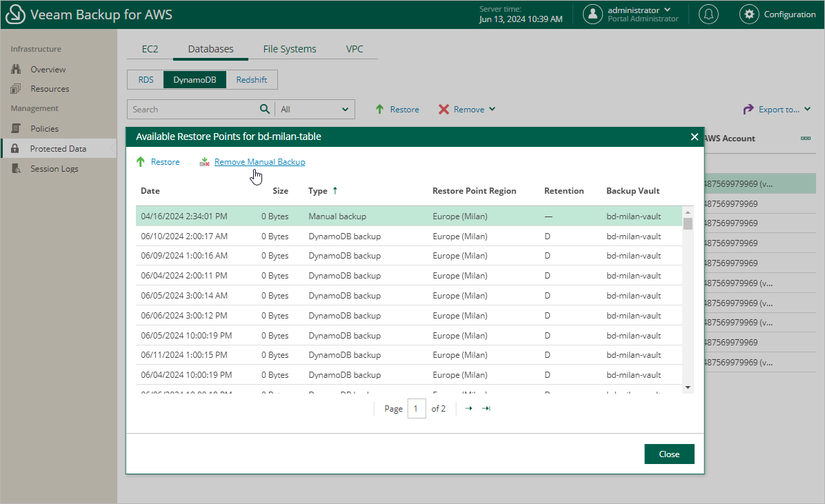The height and width of the screenshot is (504, 825).
Task: Open Resources in sidebar
Action: coord(50,89)
